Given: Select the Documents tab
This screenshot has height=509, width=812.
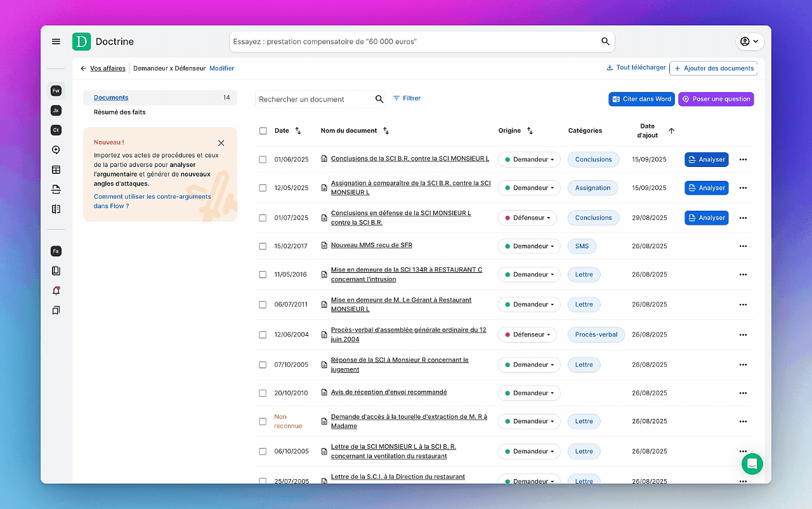Looking at the screenshot, I should (111, 98).
